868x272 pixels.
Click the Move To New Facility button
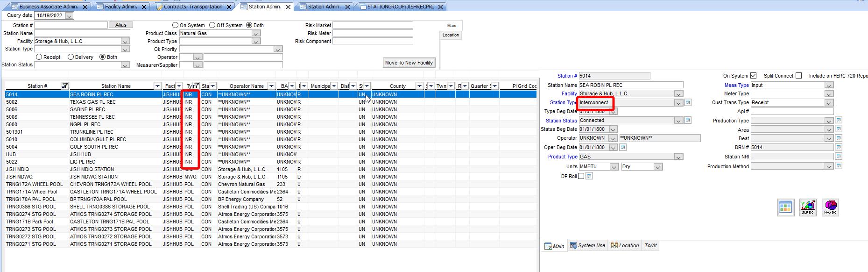coord(409,63)
